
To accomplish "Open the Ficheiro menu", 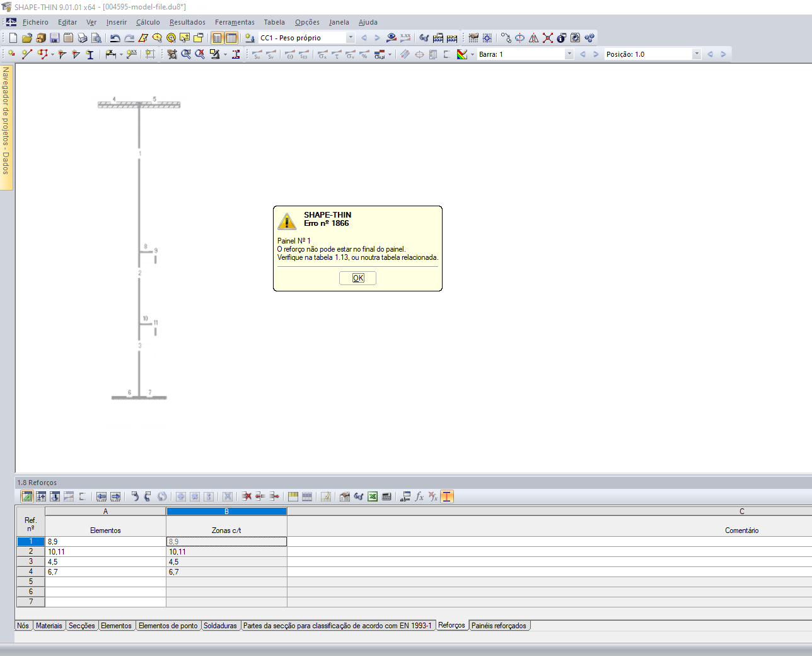I will (35, 22).
